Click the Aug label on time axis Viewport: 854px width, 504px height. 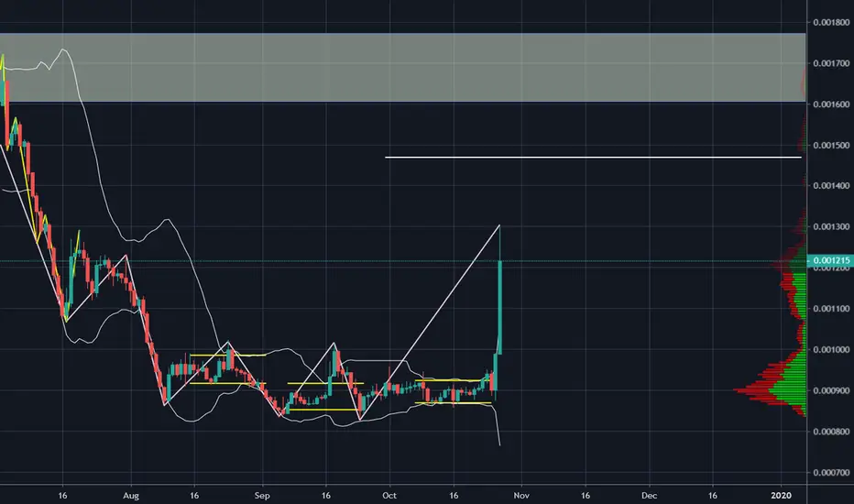(x=131, y=496)
